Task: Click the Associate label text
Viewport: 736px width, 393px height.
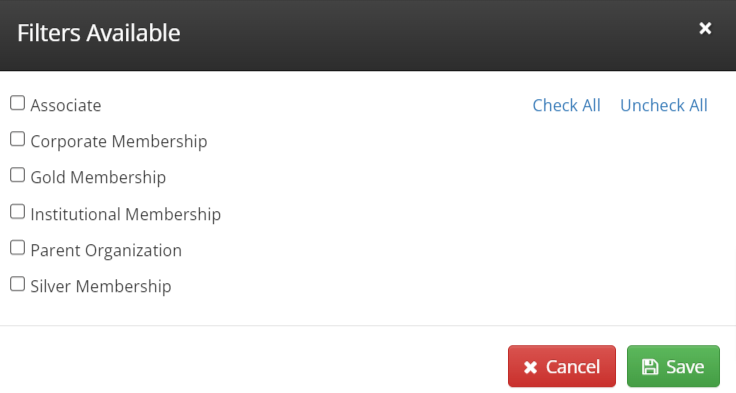Action: point(66,105)
